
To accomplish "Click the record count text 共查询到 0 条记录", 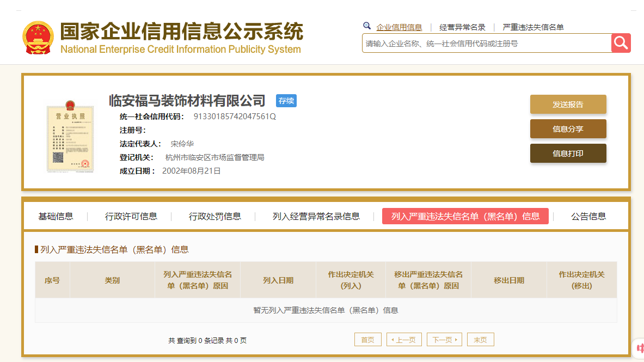I will [207, 340].
